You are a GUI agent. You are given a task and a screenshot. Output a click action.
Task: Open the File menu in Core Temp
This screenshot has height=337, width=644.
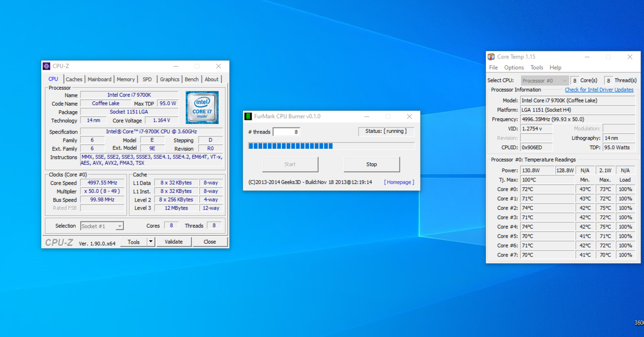coord(494,68)
